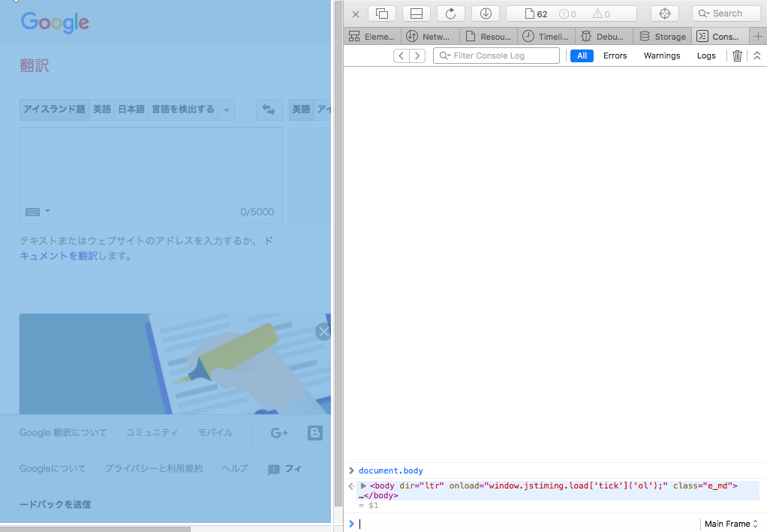Expand the body element disclosure triangle
767x532 pixels.
click(x=364, y=486)
